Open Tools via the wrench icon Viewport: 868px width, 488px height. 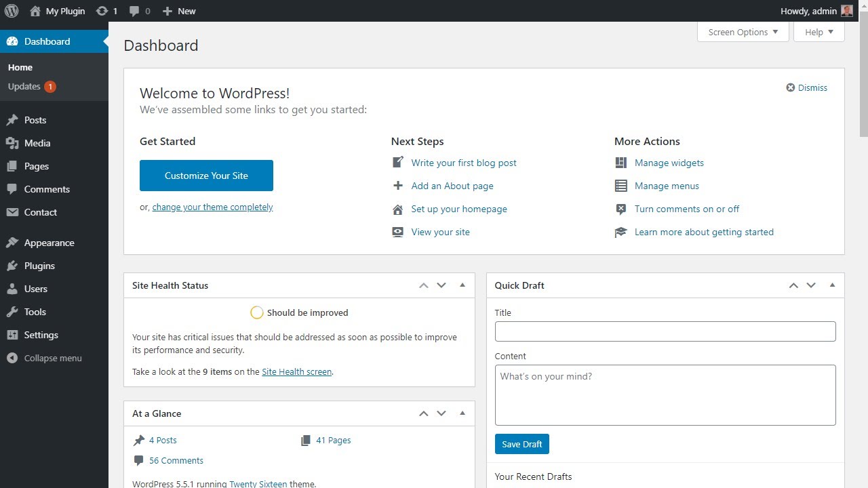[12, 312]
